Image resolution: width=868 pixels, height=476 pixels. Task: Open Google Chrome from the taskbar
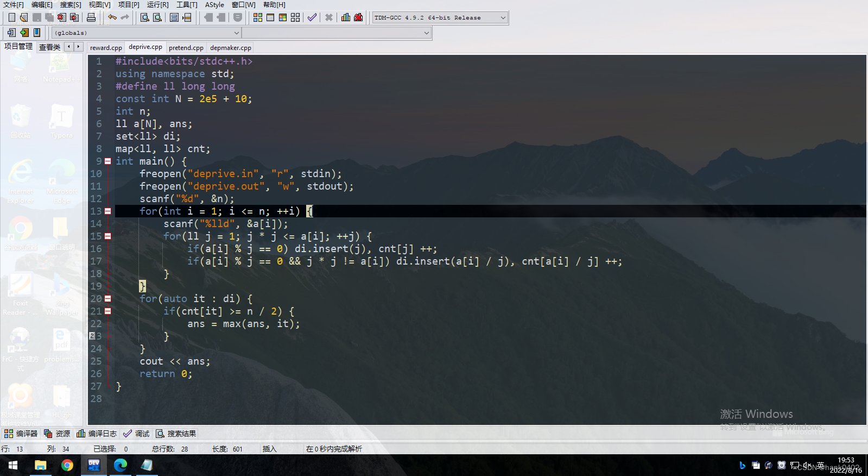point(67,465)
